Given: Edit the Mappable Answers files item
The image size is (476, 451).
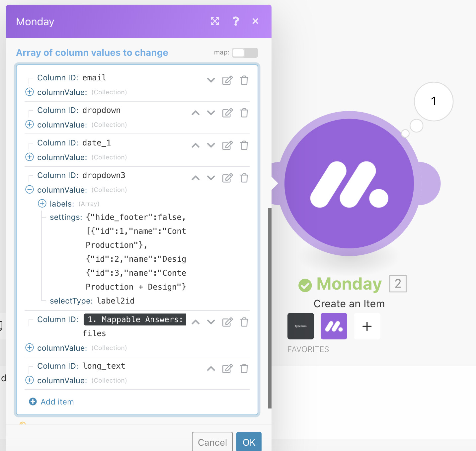Looking at the screenshot, I should coord(227,322).
